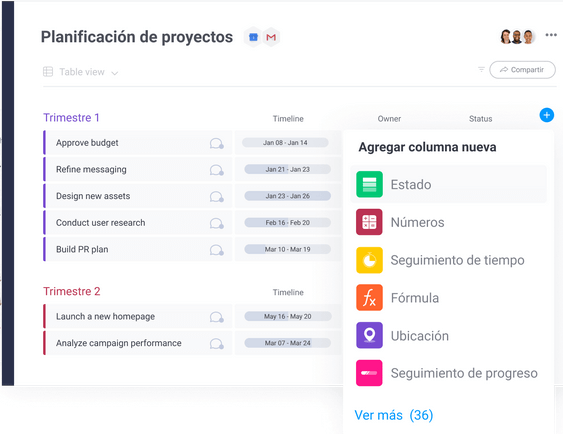Click the blue plus add-column button
The width and height of the screenshot is (563, 434).
(x=546, y=115)
